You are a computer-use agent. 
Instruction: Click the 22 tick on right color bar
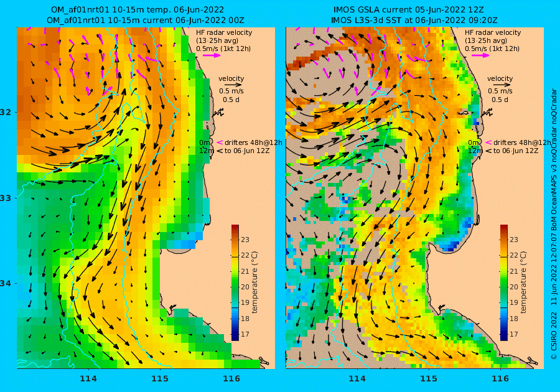[x=513, y=255]
